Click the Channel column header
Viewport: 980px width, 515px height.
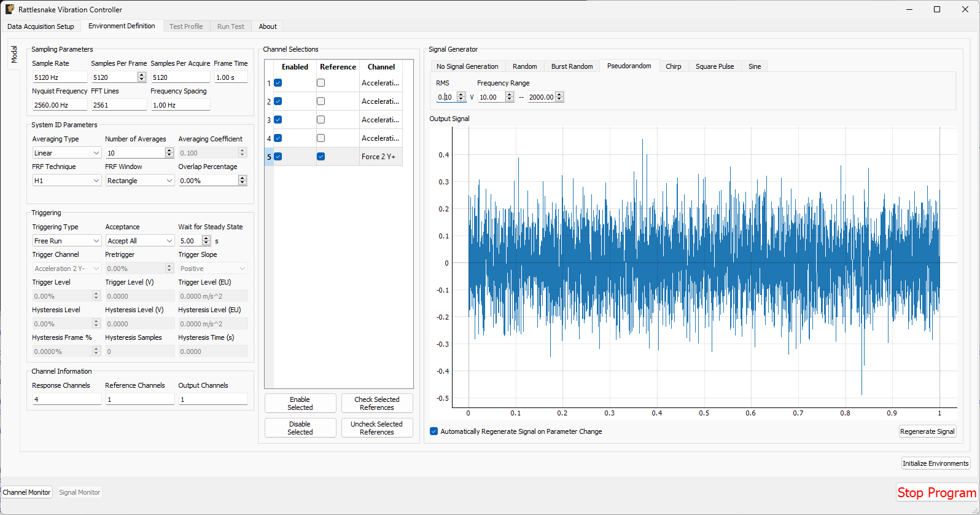tap(381, 67)
